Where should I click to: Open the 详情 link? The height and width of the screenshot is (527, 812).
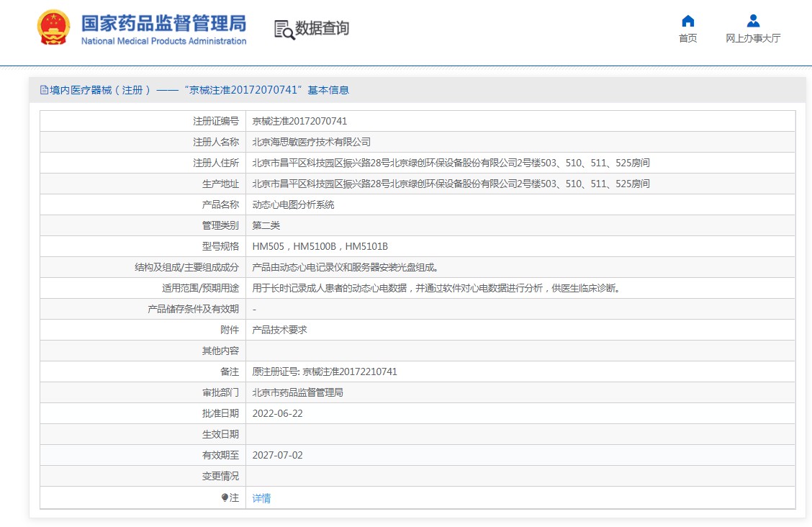pos(261,498)
